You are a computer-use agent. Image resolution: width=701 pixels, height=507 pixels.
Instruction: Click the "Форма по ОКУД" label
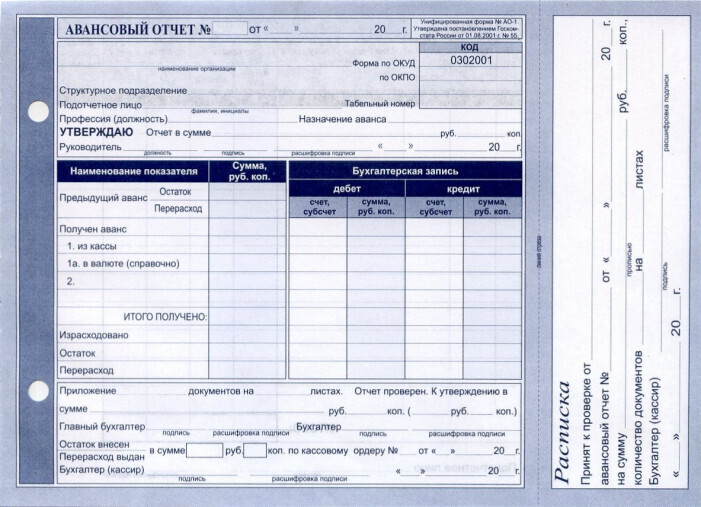point(384,63)
